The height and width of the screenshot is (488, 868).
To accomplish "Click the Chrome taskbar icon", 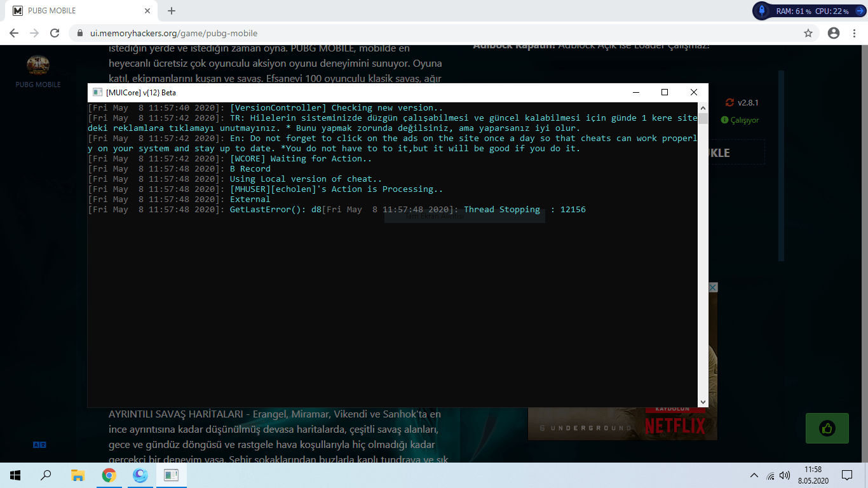I will pos(109,475).
